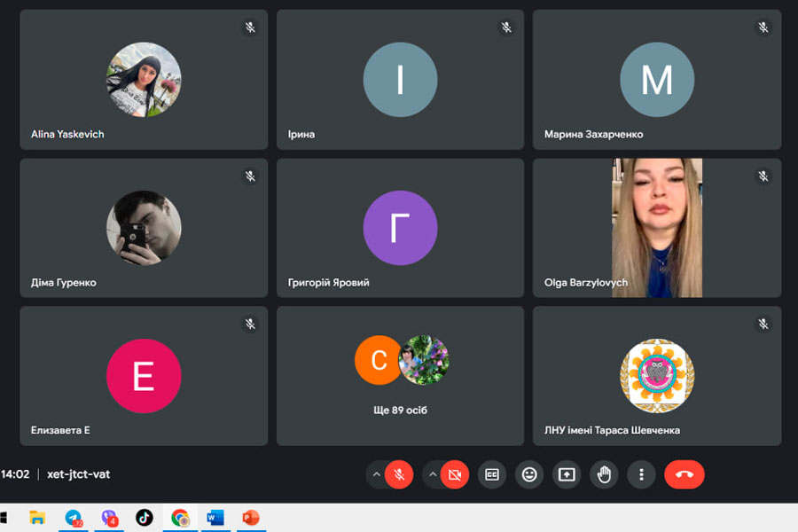The image size is (798, 532).
Task: Click muted mic icon on Alina Yaskevich tile
Action: (x=250, y=27)
